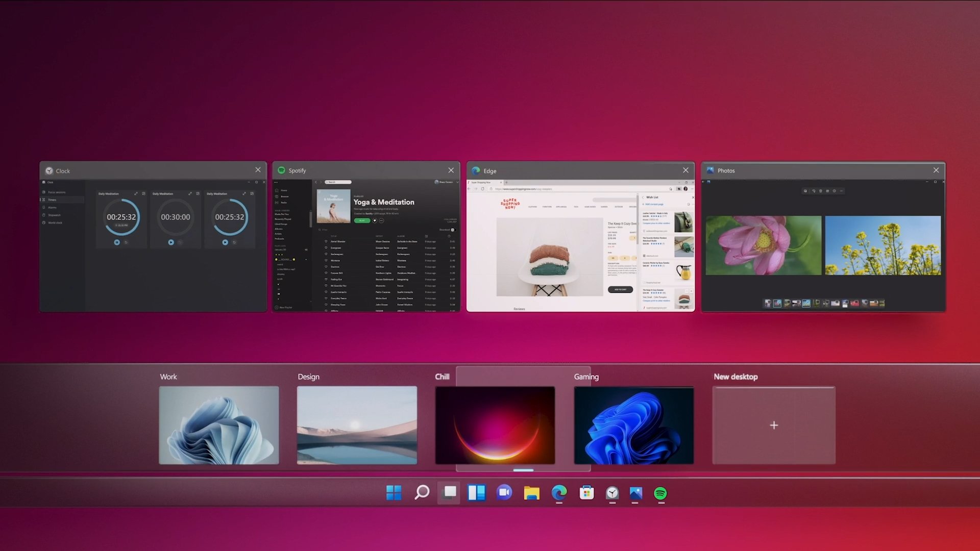980x551 pixels.
Task: Select Alarms in the Clock navigation
Action: click(x=53, y=208)
